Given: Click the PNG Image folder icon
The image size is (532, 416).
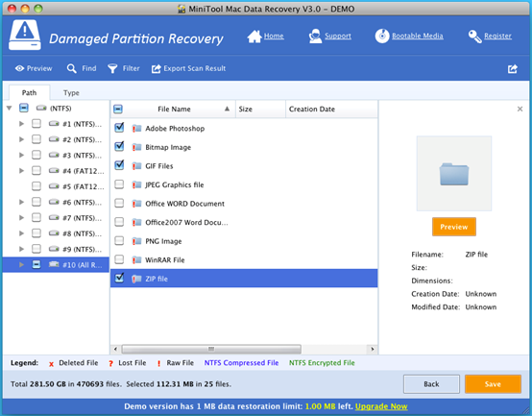Looking at the screenshot, I should (x=136, y=241).
